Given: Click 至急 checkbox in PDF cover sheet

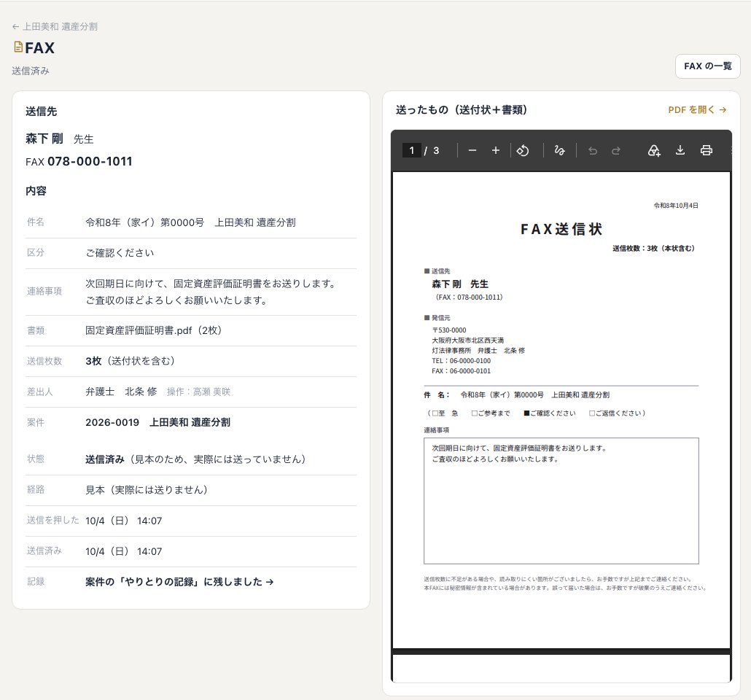Looking at the screenshot, I should click(x=435, y=413).
